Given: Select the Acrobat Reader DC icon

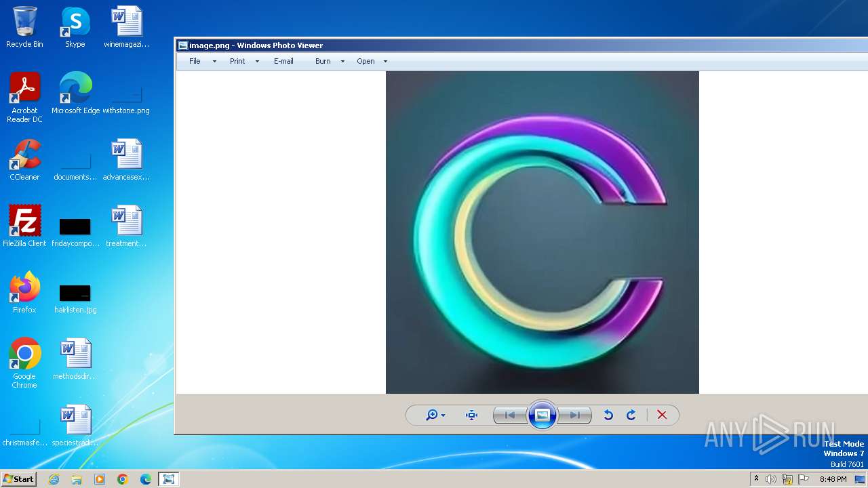Looking at the screenshot, I should tap(24, 98).
